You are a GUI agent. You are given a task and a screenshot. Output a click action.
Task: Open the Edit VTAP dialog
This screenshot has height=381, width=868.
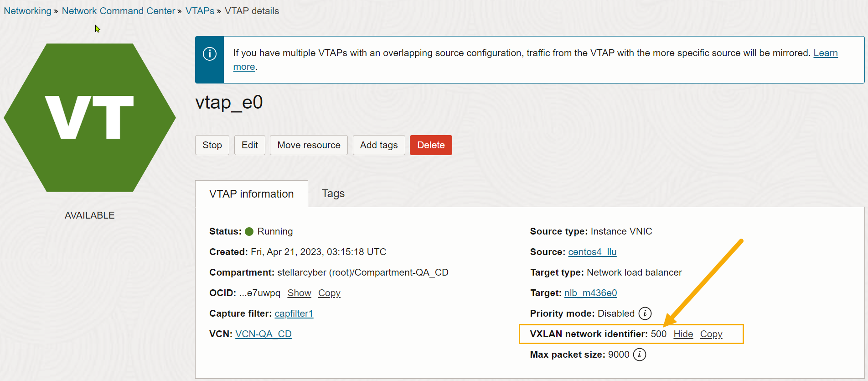coord(249,145)
